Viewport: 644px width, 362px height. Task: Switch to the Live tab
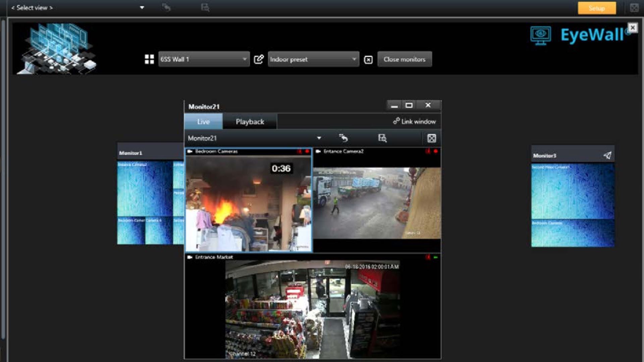click(x=203, y=122)
